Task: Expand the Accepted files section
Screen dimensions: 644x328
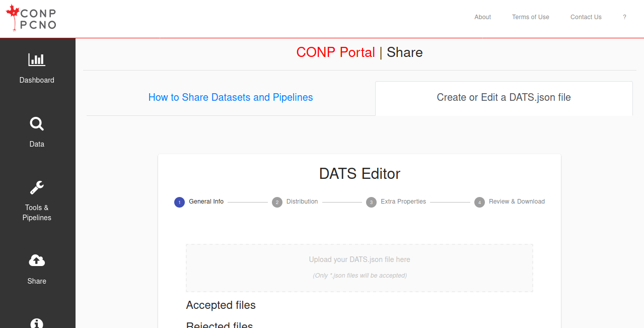Action: [221, 305]
